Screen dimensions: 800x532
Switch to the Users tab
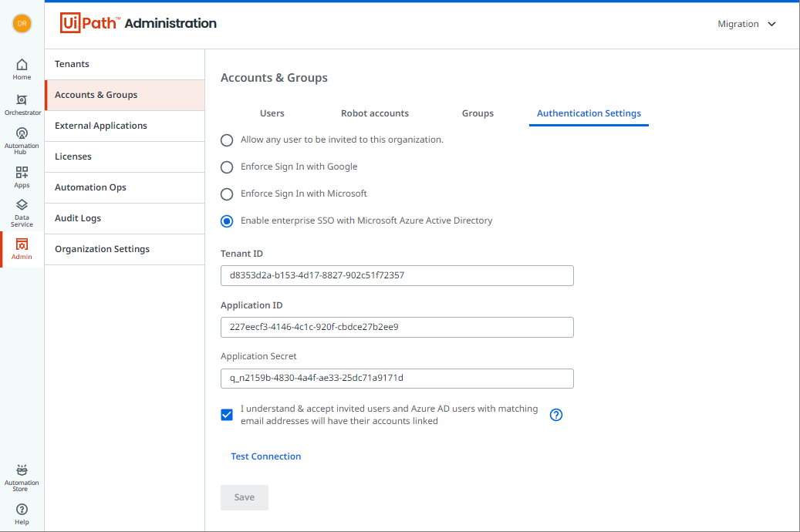[272, 113]
